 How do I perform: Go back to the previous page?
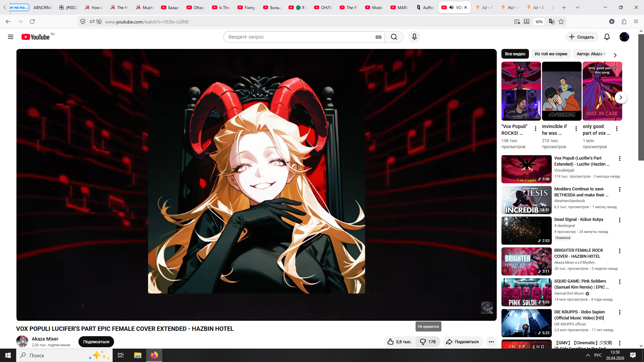click(8, 21)
